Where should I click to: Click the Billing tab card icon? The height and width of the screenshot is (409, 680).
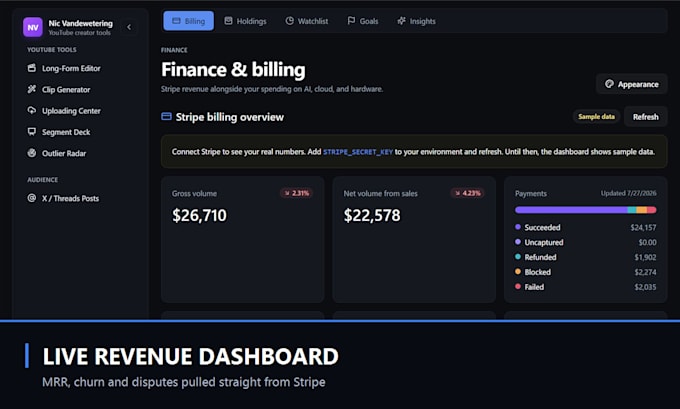(x=176, y=21)
